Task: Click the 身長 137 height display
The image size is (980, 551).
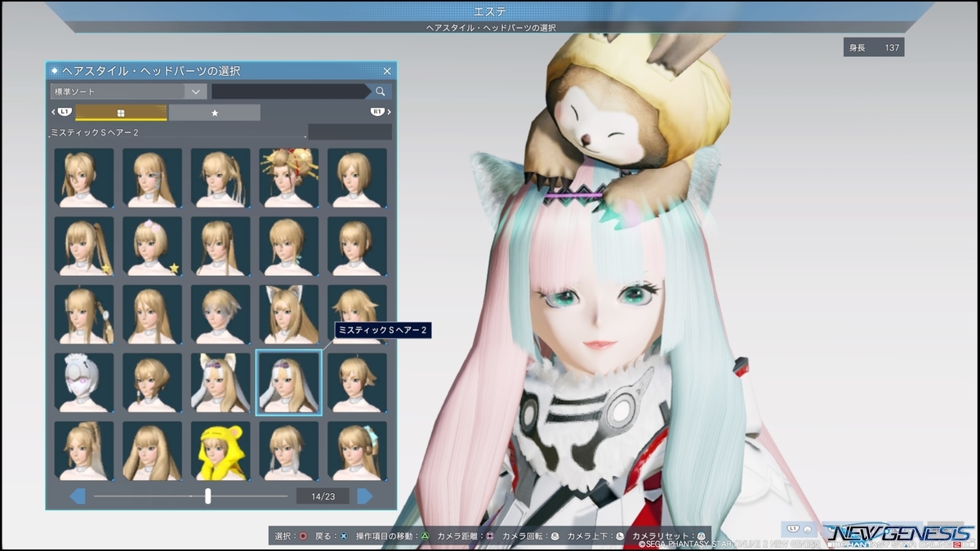Action: pyautogui.click(x=874, y=47)
